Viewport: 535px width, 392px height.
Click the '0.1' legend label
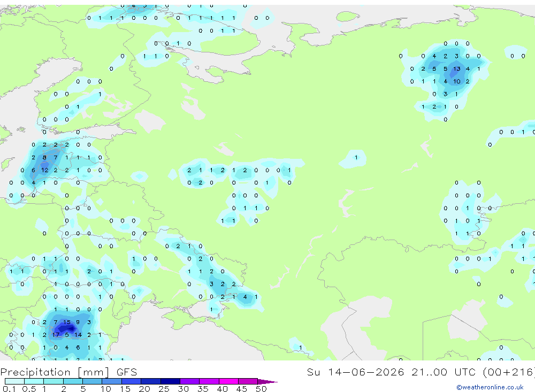click(x=9, y=389)
